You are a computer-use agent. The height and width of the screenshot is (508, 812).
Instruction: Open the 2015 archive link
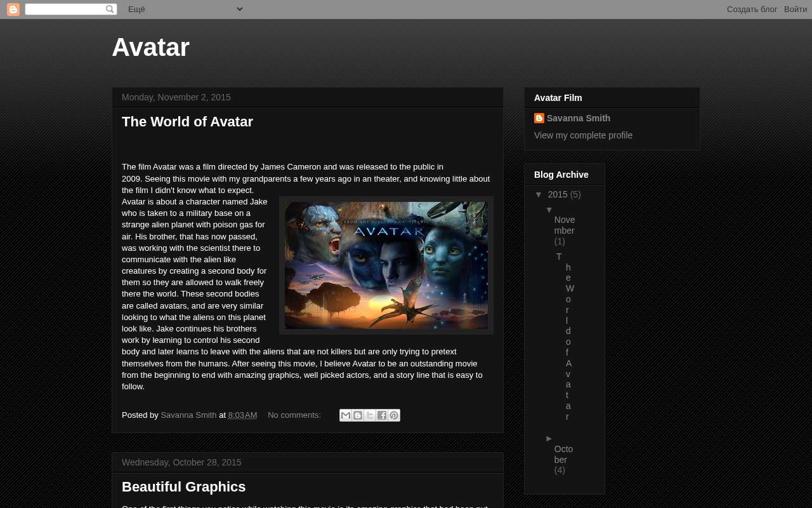pyautogui.click(x=558, y=194)
